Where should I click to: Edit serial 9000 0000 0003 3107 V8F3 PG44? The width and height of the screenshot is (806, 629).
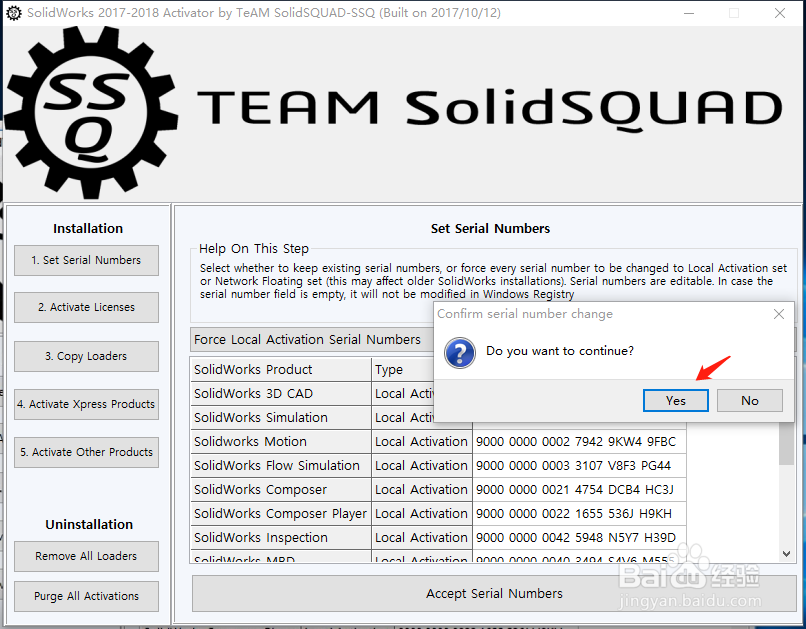click(x=579, y=466)
